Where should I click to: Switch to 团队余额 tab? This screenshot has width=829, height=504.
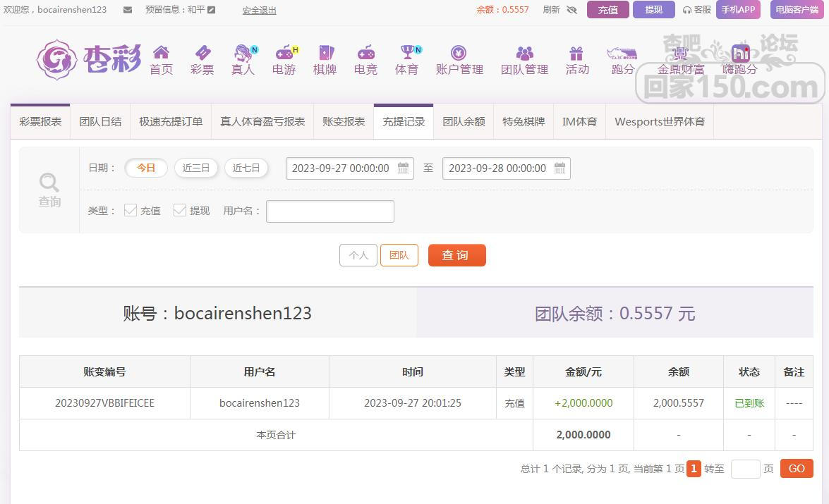pos(464,121)
